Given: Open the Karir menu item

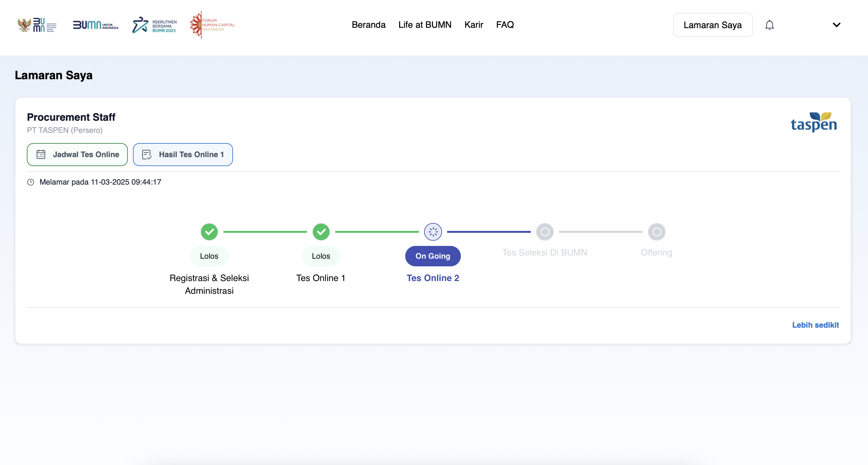Looking at the screenshot, I should (x=473, y=25).
